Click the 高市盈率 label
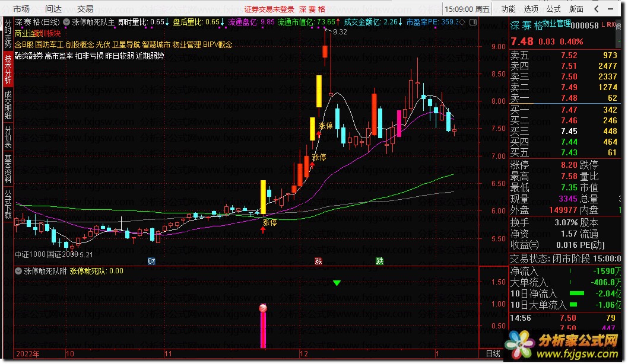 coord(59,56)
